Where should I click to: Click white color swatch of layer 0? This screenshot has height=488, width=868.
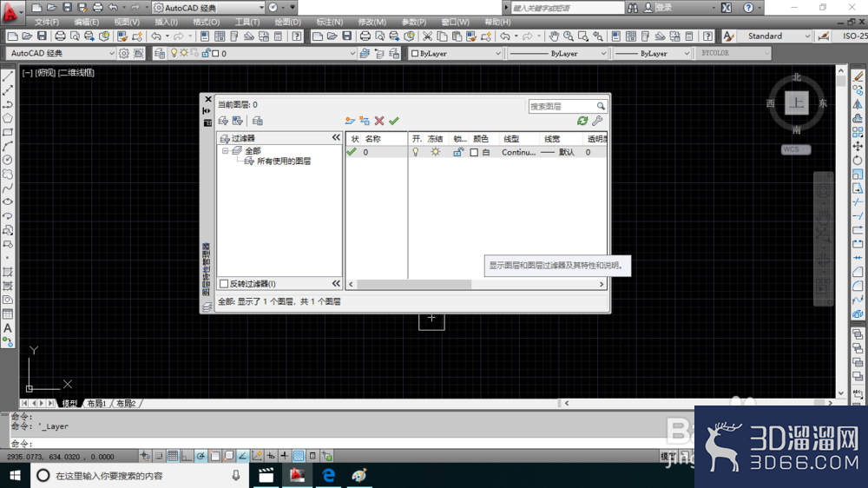coord(474,152)
